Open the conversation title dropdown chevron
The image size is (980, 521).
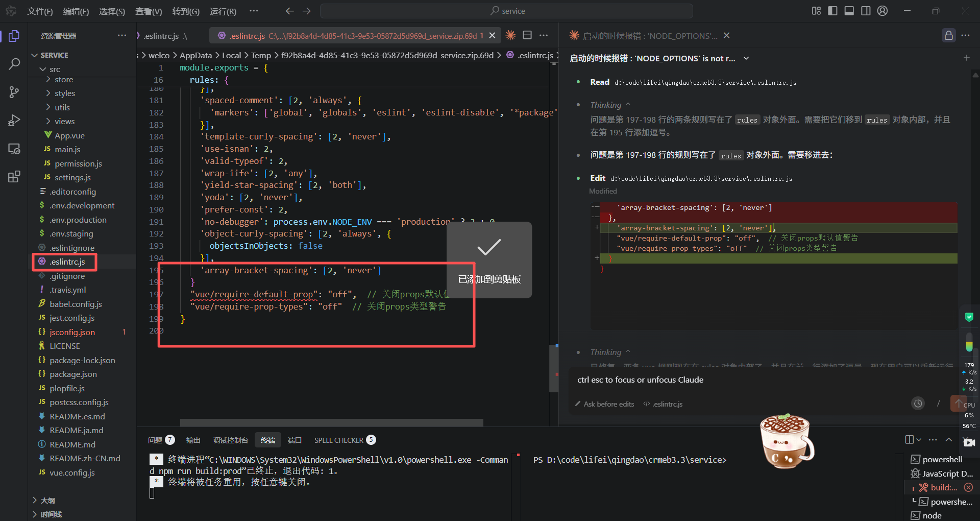(x=746, y=58)
